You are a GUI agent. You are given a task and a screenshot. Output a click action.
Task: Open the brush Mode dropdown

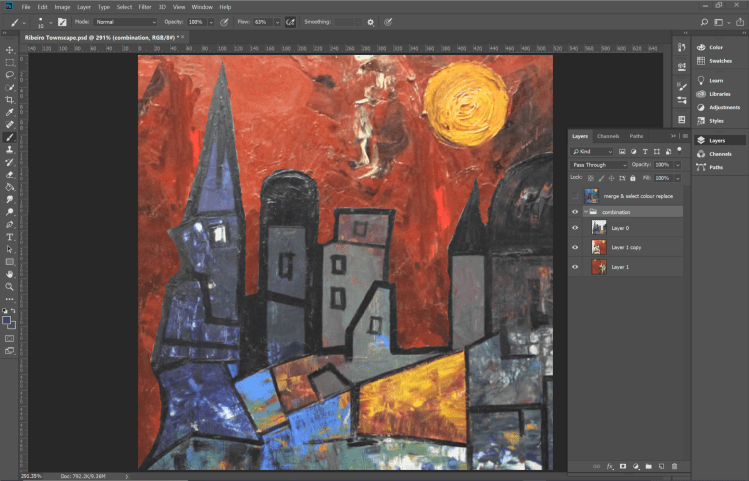coord(125,22)
